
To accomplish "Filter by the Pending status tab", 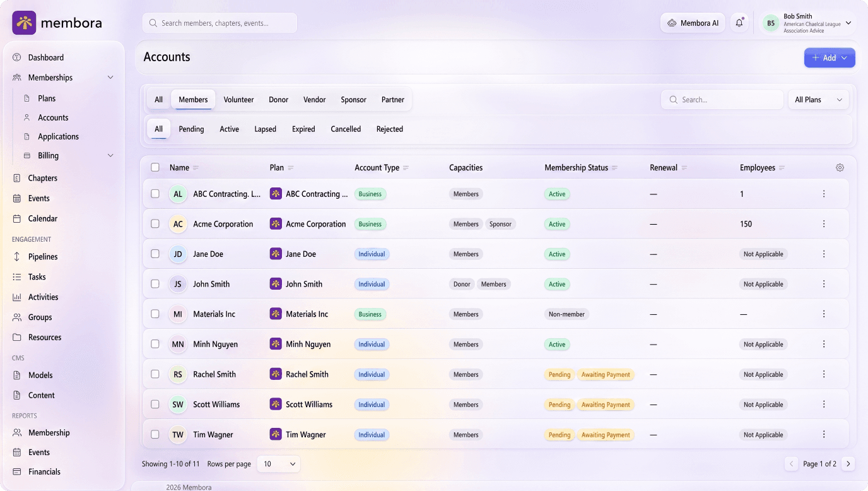I will tap(191, 129).
